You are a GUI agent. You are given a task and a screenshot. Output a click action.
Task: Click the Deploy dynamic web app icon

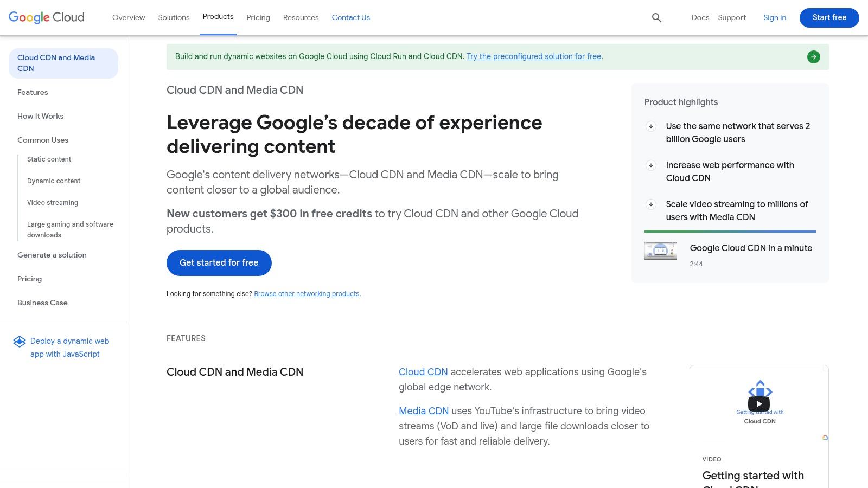click(x=20, y=341)
